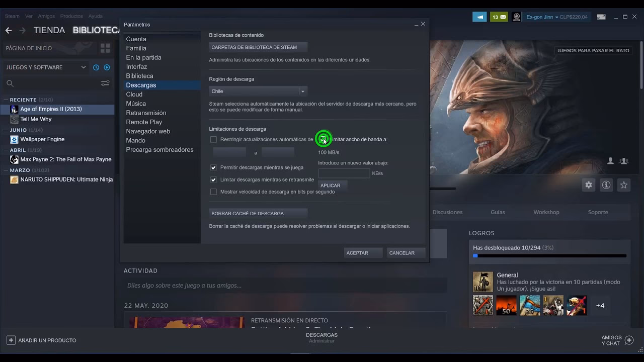Click add product plus icon
This screenshot has height=362, width=644.
click(11, 340)
